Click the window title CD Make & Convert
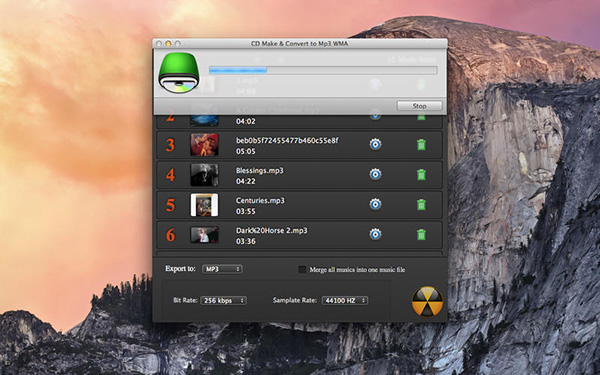The width and height of the screenshot is (600, 375). [x=299, y=44]
